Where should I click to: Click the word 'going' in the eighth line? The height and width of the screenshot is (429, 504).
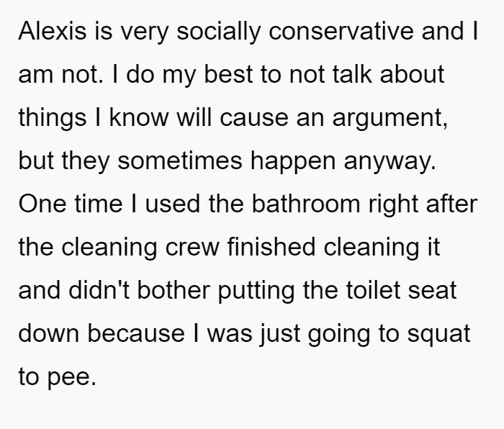click(x=339, y=334)
